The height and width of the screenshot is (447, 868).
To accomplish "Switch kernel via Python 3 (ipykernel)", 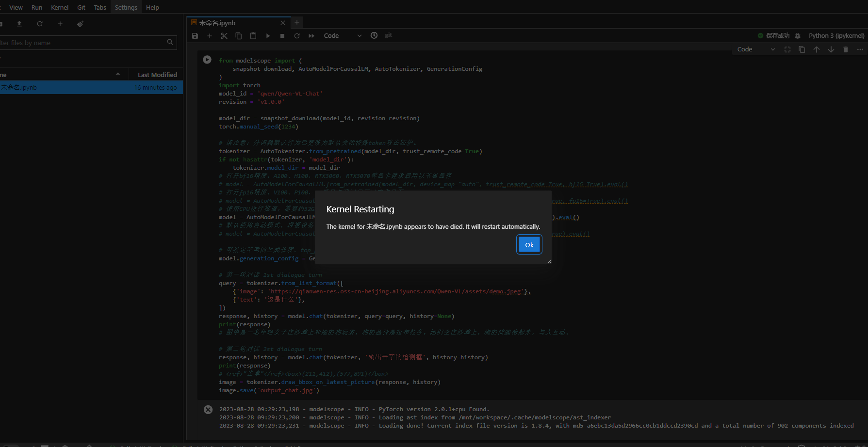I will 836,36.
